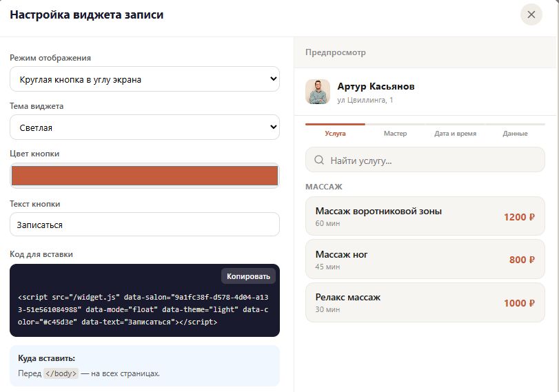The height and width of the screenshot is (392, 559).
Task: Switch to the Данные step
Action: pyautogui.click(x=515, y=133)
